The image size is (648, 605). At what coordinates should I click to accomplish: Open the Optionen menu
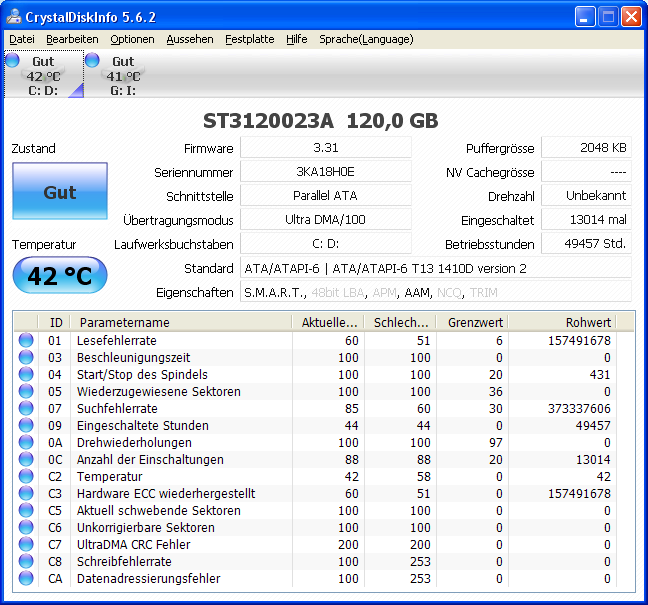tap(132, 39)
